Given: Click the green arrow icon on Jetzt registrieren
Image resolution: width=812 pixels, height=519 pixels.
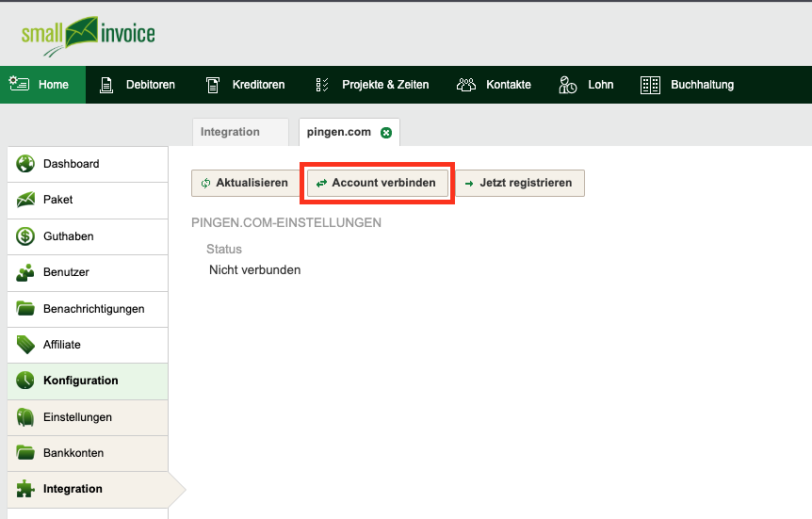Looking at the screenshot, I should pyautogui.click(x=469, y=184).
